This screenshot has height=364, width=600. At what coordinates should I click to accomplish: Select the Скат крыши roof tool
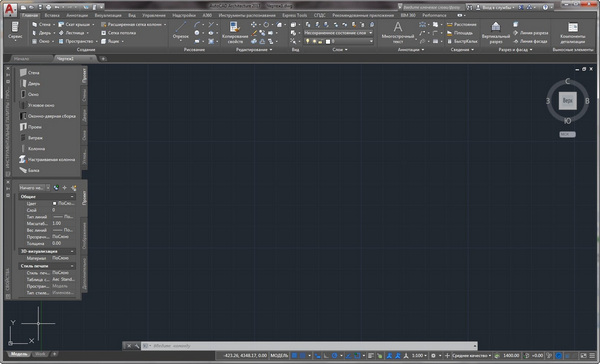[x=74, y=24]
